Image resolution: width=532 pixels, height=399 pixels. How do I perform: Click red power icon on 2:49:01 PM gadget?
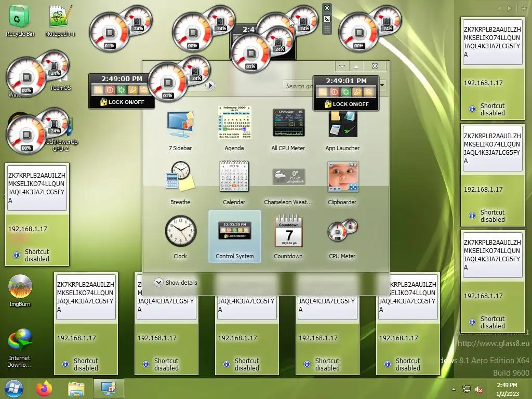point(334,92)
